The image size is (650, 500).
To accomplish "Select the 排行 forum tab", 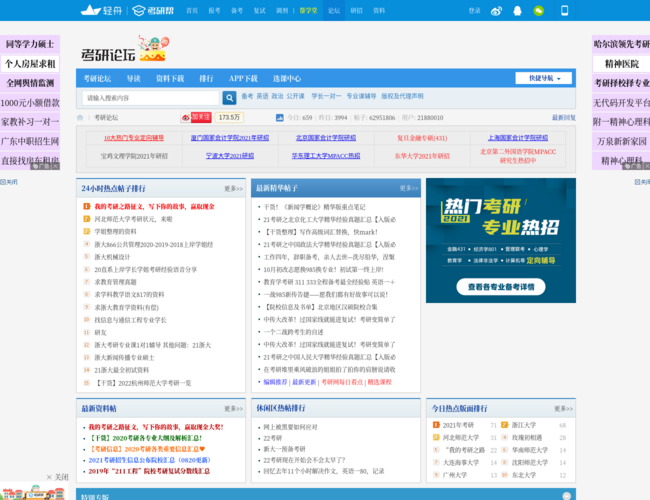I will tap(206, 78).
